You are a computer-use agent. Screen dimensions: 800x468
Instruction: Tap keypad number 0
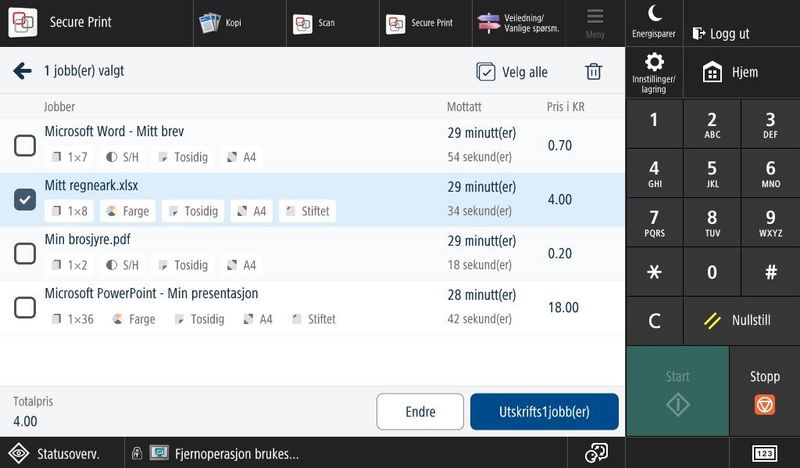tap(712, 272)
